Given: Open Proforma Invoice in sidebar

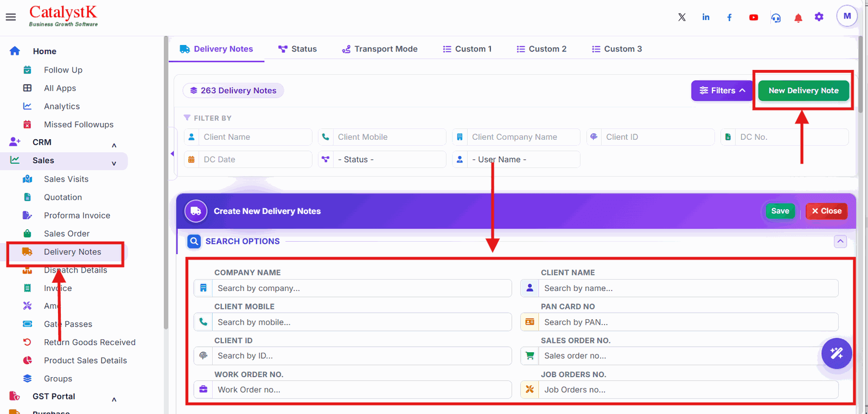Looking at the screenshot, I should click(77, 215).
